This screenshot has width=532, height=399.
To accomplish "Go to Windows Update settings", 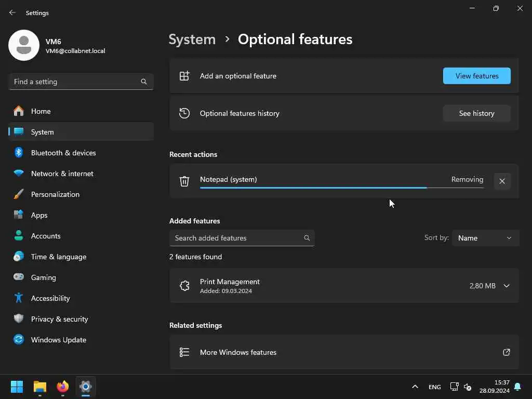I will point(58,340).
